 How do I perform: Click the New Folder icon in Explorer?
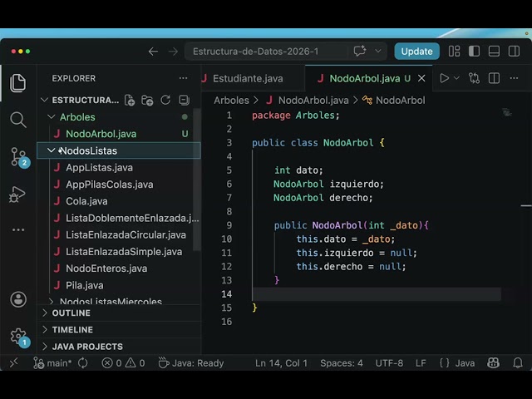[x=147, y=100]
